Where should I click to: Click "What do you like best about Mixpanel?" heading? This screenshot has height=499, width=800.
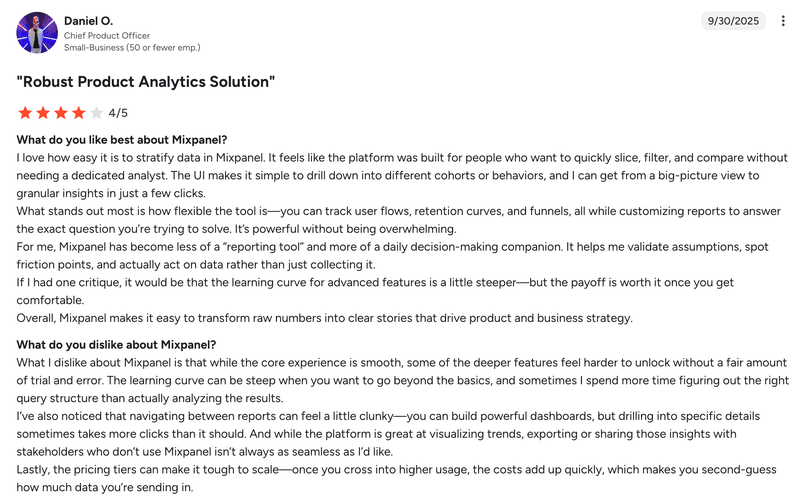pyautogui.click(x=121, y=140)
